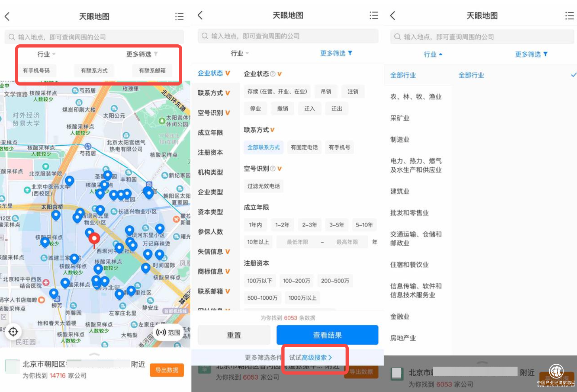Select the red location pin on the map
Viewport: 577px width, 392px height.
pos(94,239)
